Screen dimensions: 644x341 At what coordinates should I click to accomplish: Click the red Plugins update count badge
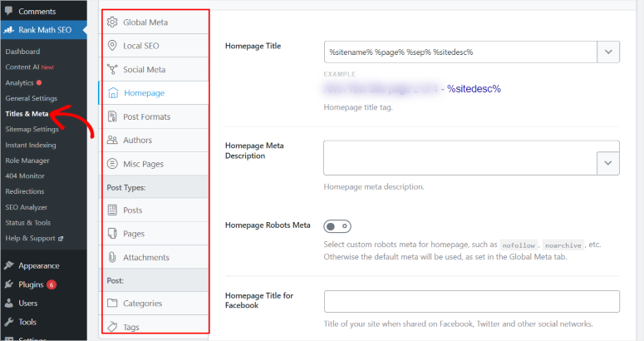pyautogui.click(x=52, y=284)
